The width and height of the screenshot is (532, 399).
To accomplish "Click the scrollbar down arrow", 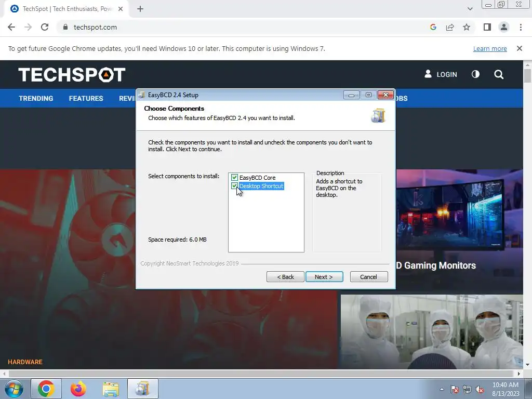I will pos(527,365).
